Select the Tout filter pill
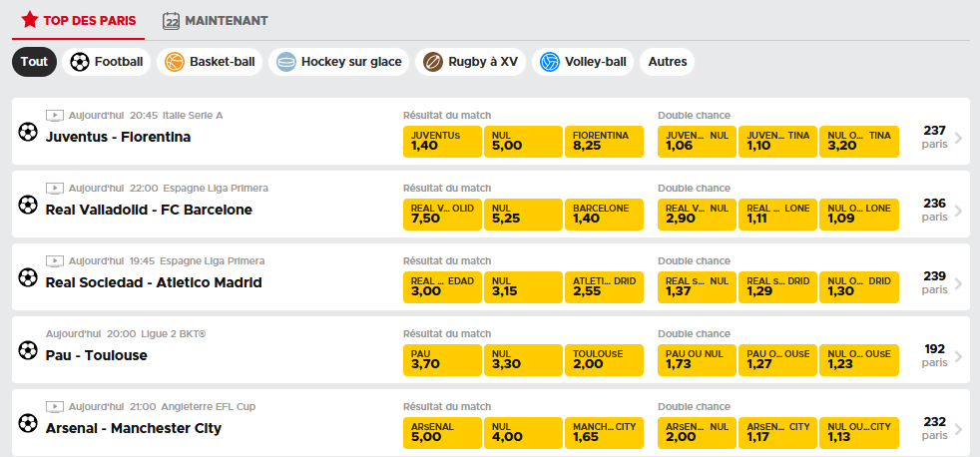Image resolution: width=980 pixels, height=457 pixels. [x=34, y=62]
